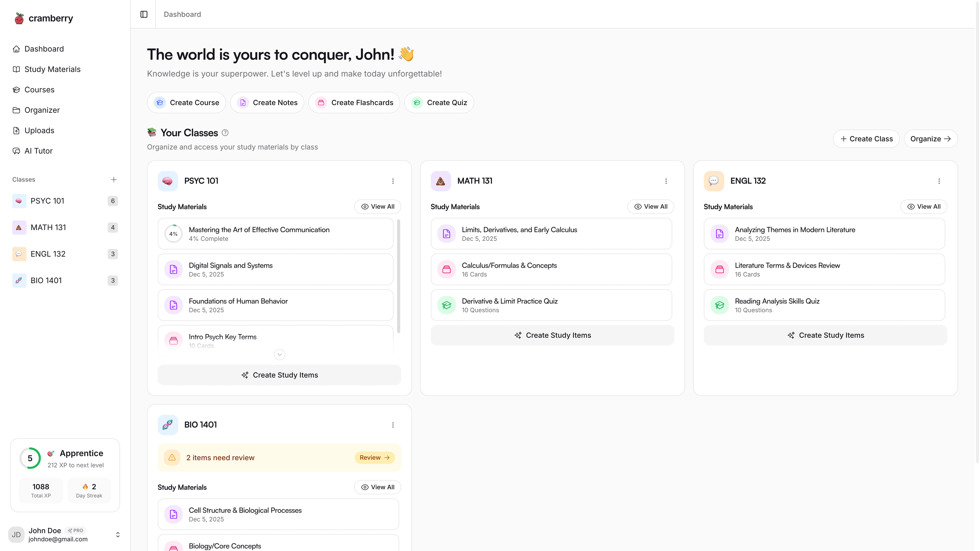Open the three-dot menu on MATH 131 card
980x551 pixels.
[666, 181]
